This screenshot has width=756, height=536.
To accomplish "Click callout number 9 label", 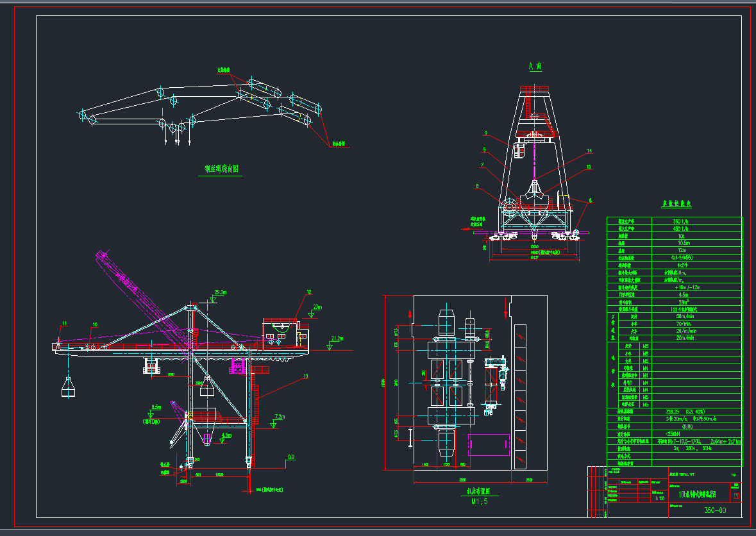I will point(485,133).
